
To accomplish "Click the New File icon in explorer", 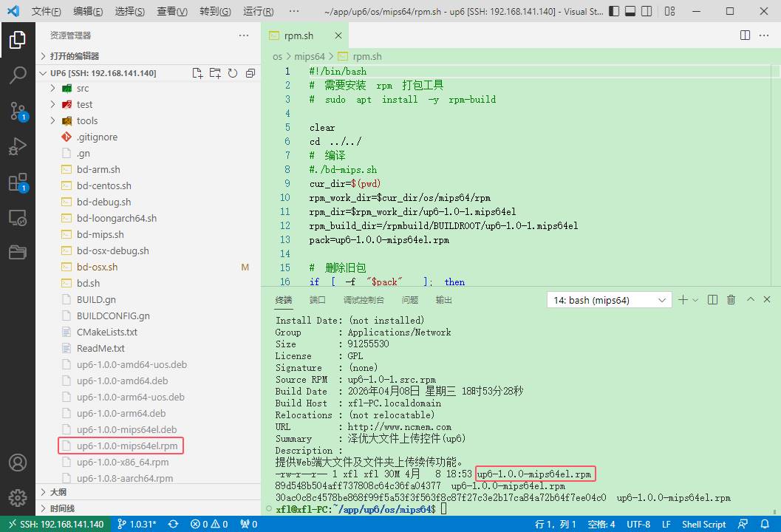I will pyautogui.click(x=197, y=73).
